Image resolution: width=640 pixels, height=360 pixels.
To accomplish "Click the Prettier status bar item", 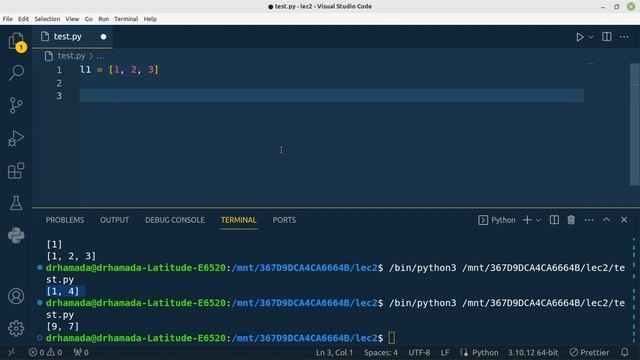I will pyautogui.click(x=589, y=352).
